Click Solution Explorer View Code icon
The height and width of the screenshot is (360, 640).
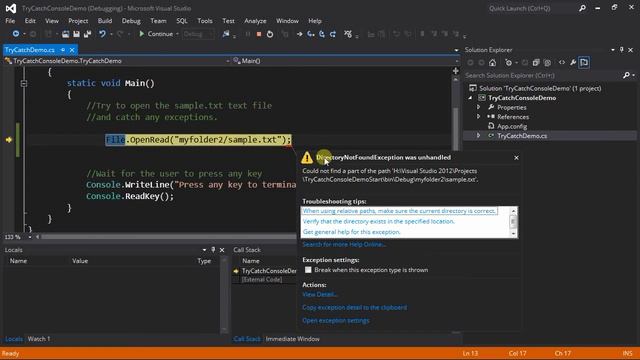562,62
